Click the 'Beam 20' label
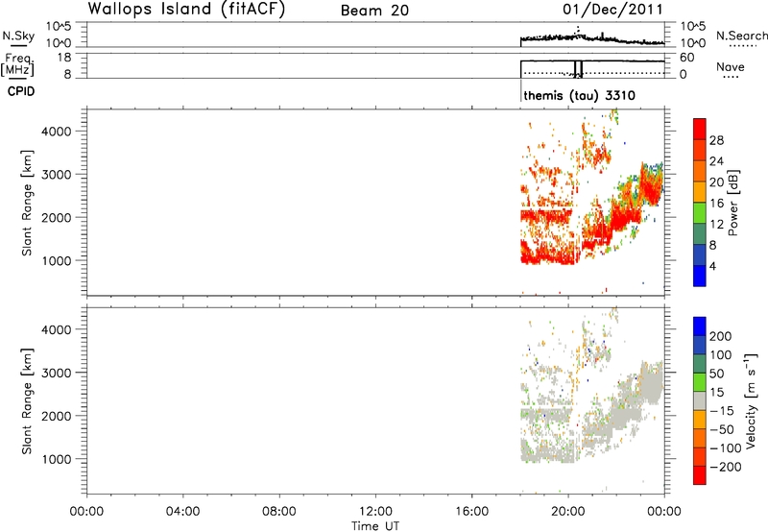 click(374, 11)
